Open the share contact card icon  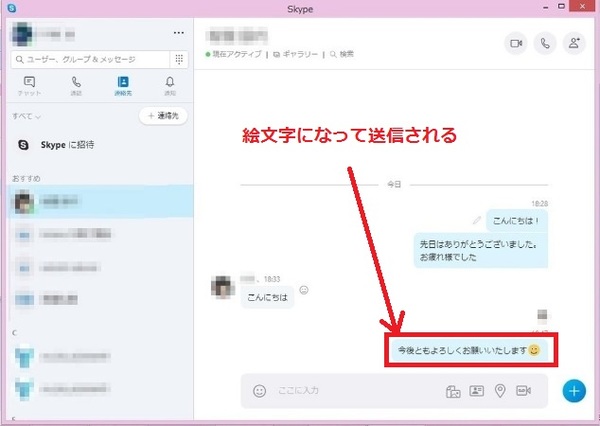pyautogui.click(x=476, y=391)
